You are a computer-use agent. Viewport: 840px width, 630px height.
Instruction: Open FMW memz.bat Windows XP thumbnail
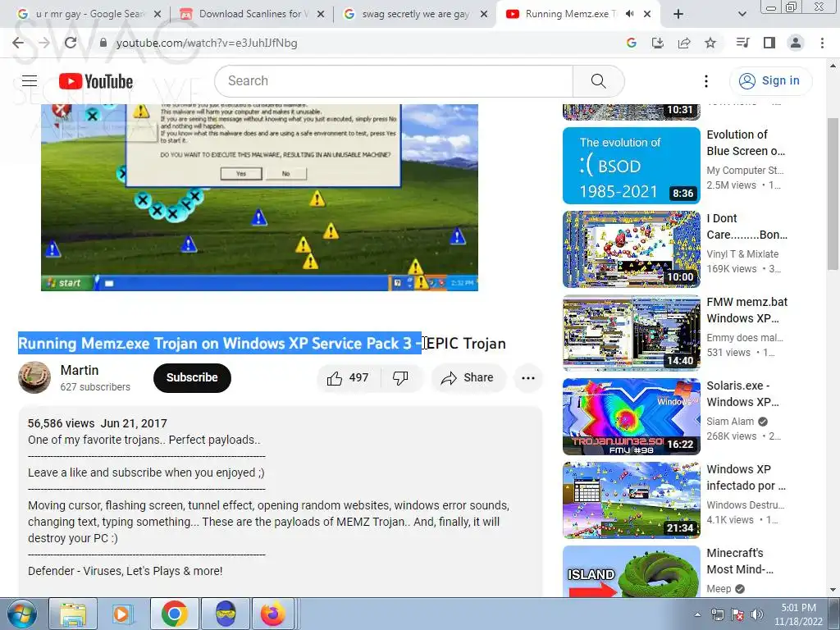pos(631,333)
